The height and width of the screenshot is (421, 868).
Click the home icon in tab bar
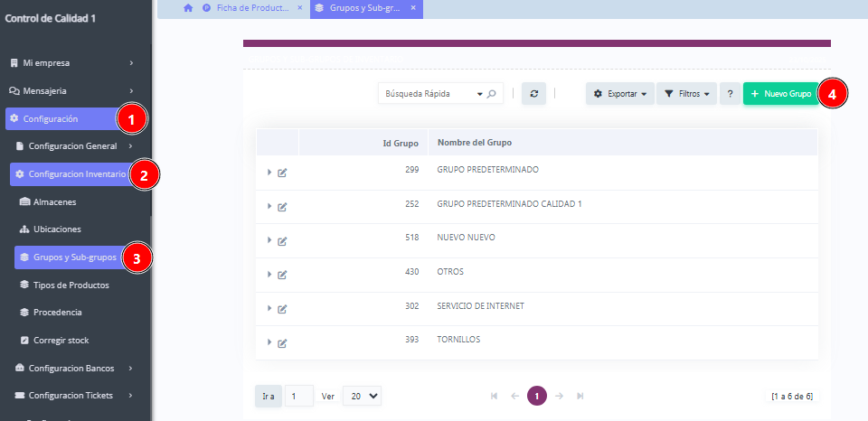pyautogui.click(x=188, y=7)
